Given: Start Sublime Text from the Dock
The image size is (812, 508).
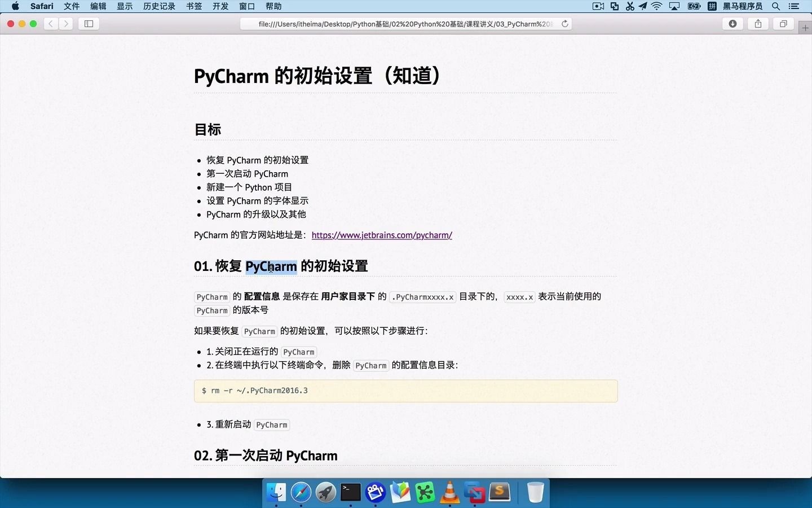Looking at the screenshot, I should point(500,492).
